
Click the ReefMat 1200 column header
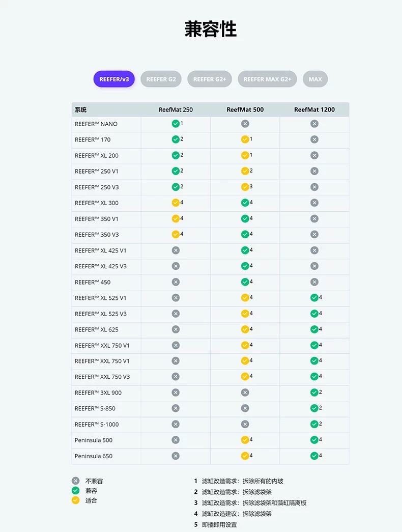314,109
